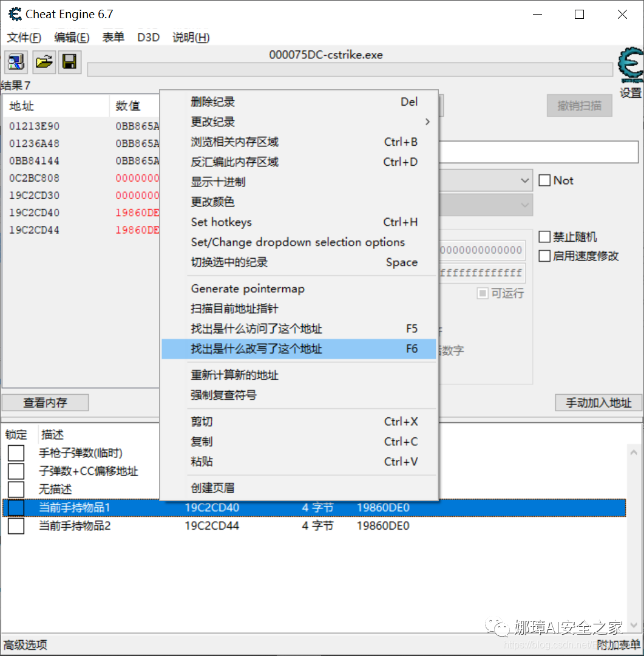Toggle the 可运行 checkbox
The width and height of the screenshot is (644, 656).
click(482, 293)
